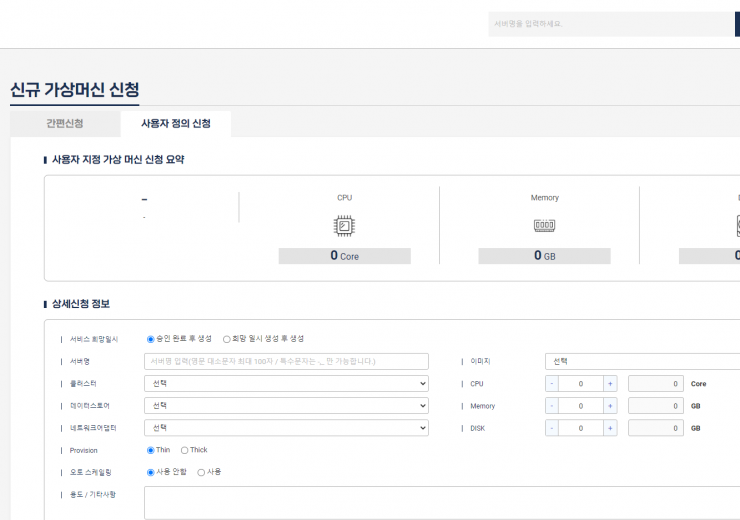Viewport: 740px width, 520px height.
Task: Click the Memory module icon in summary
Action: 544,226
